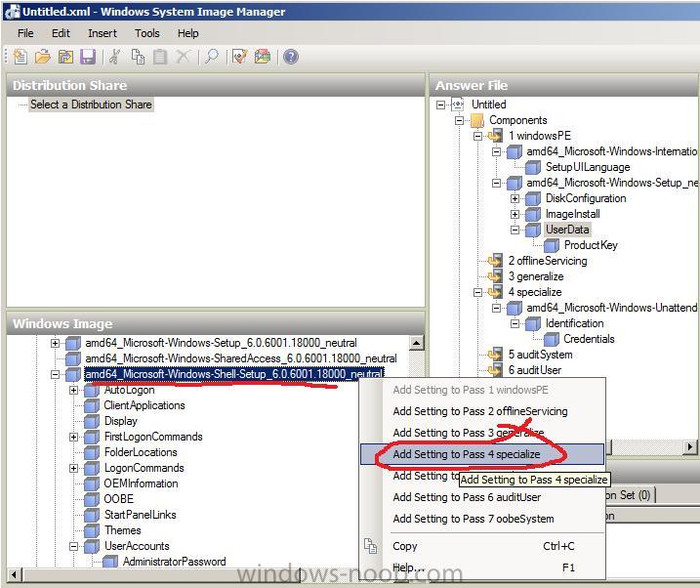The width and height of the screenshot is (700, 588).
Task: Click the 5 auditSystem pass icon
Action: click(496, 355)
